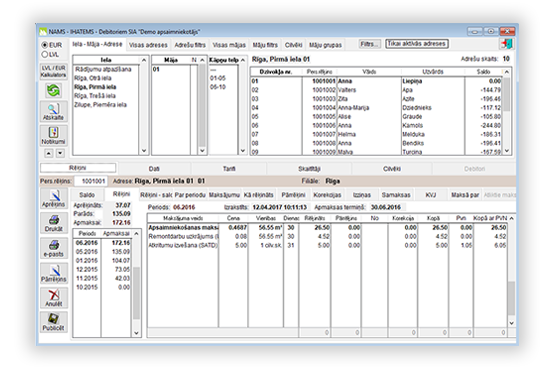Click the Drukāt printer icon
This screenshot has height=370, width=553.
click(x=54, y=223)
